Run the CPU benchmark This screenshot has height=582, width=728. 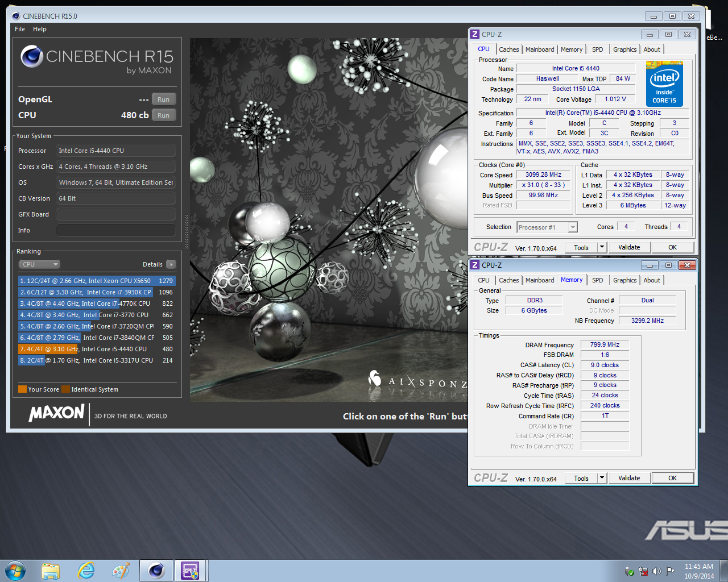coord(164,115)
